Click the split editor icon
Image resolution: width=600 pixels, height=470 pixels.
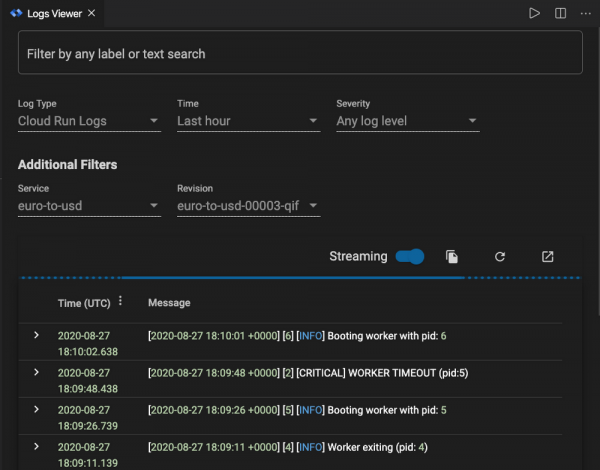tap(560, 13)
